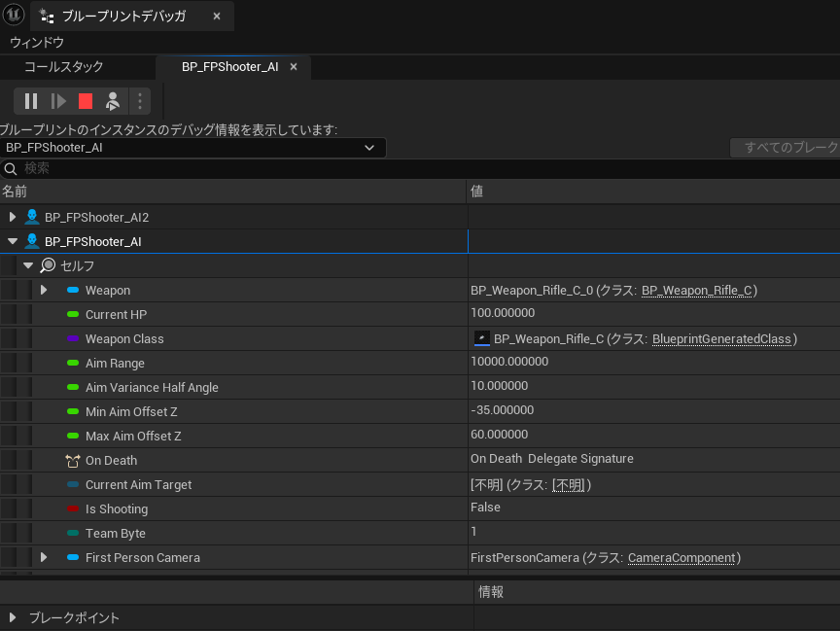Screen dimensions: 840x631
Task: Click the search magnifier icon
Action: [10, 167]
